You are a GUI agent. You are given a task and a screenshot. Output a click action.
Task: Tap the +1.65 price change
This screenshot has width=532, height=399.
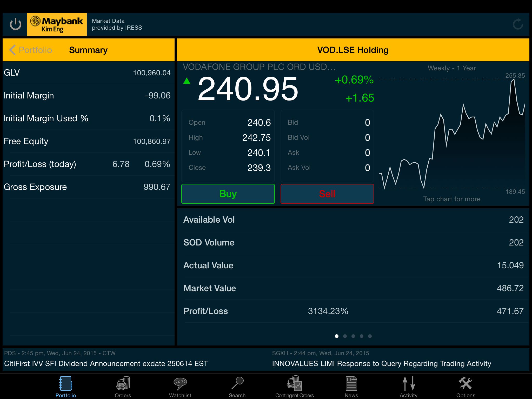[360, 98]
